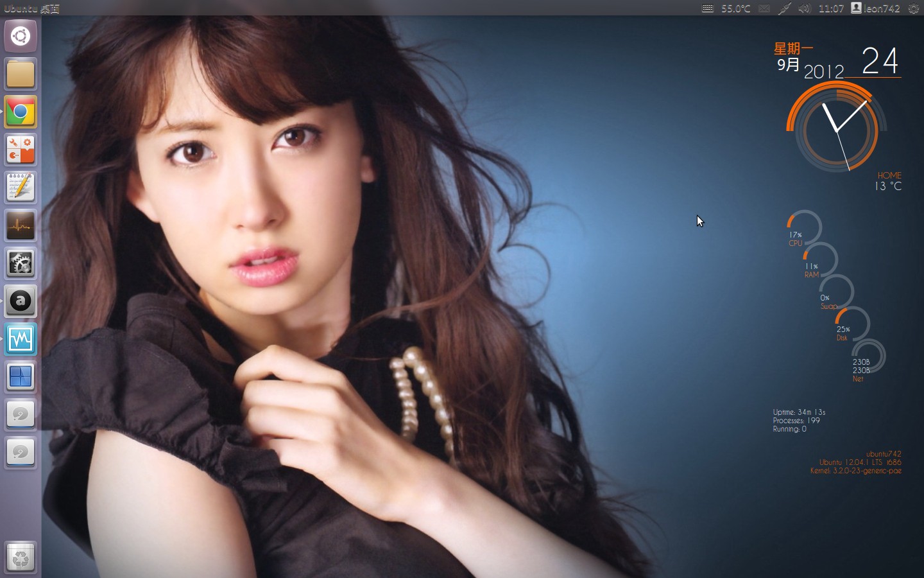924x578 pixels.
Task: Open the blue waveform monitor launcher icon
Action: (21, 339)
